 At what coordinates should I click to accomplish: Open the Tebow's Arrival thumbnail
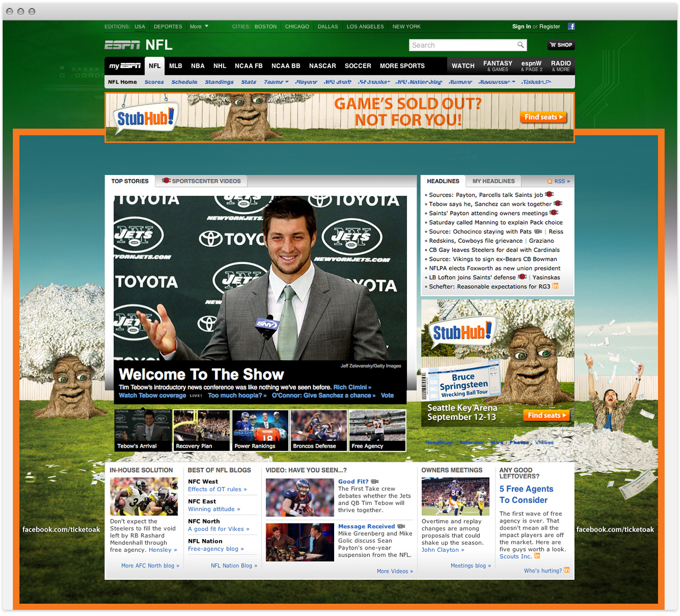[143, 430]
